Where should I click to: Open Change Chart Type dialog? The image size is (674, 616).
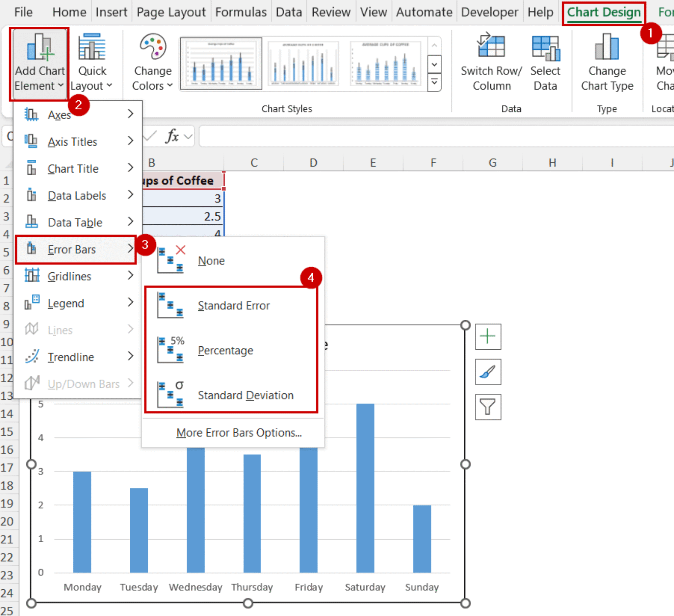coord(607,62)
